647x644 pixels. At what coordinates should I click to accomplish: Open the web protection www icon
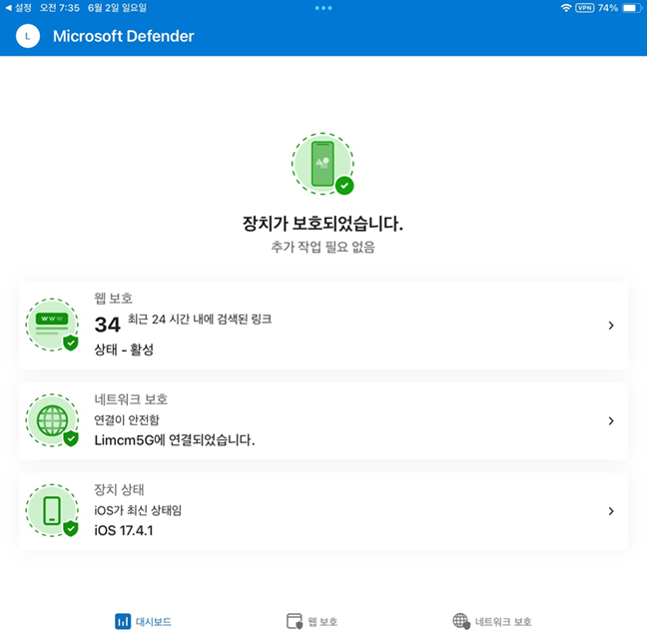(52, 325)
